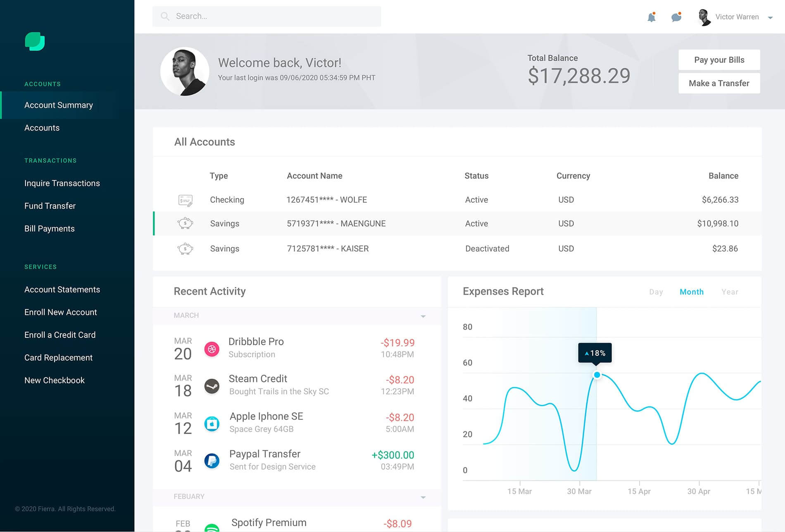Screen dimensions: 785x532
Task: Click the -$19.99 amount
Action: (x=397, y=343)
